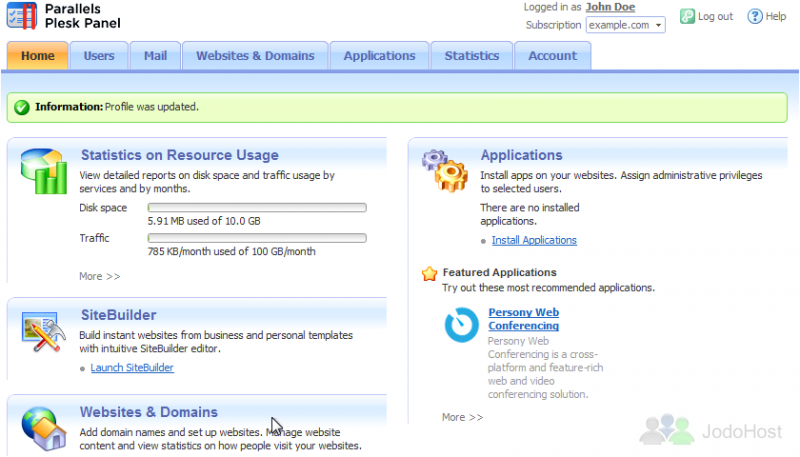Click the SiteBuilder pencil and hammer icon
This screenshot has height=457, width=800.
[43, 332]
